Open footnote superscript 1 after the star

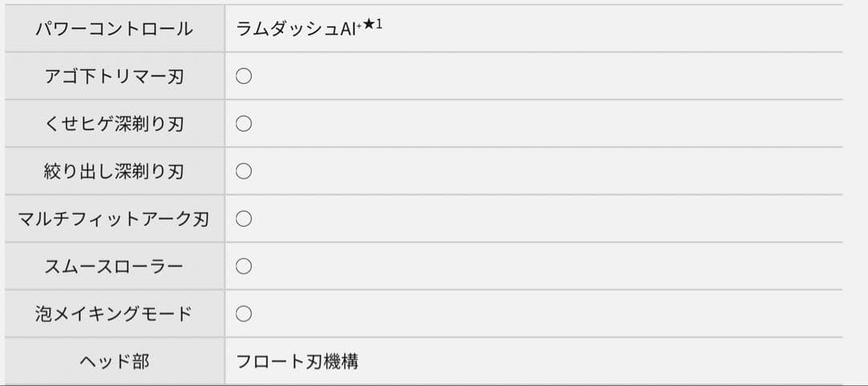pos(379,23)
